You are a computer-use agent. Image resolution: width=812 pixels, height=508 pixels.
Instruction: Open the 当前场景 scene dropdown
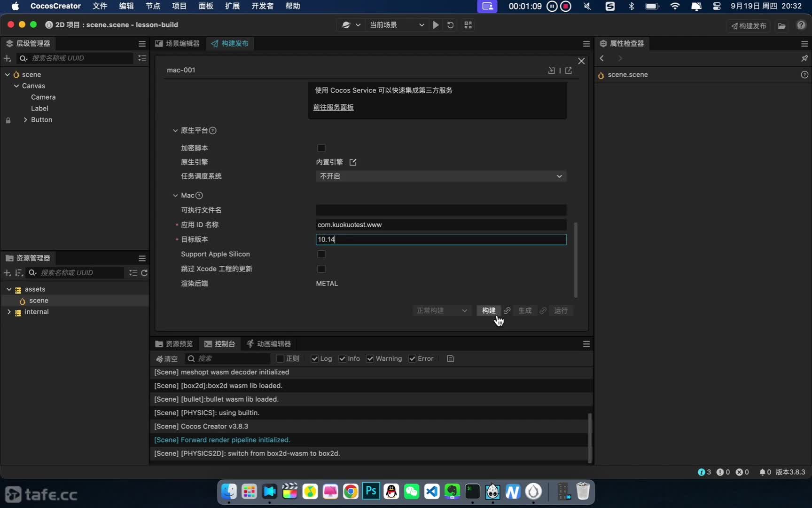[397, 25]
